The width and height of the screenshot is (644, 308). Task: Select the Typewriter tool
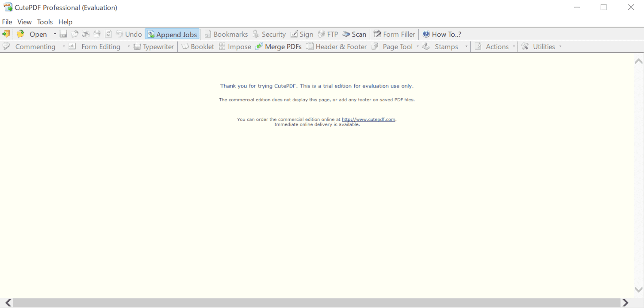(x=153, y=46)
